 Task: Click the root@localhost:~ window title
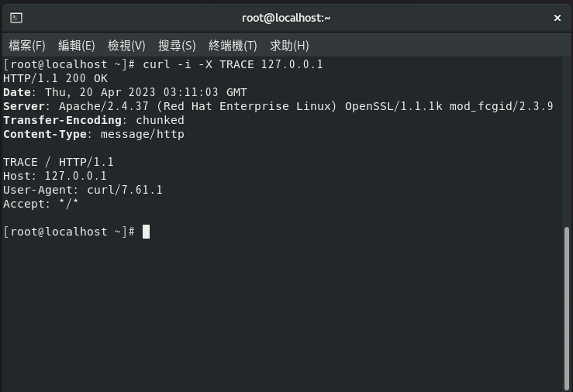pos(286,18)
